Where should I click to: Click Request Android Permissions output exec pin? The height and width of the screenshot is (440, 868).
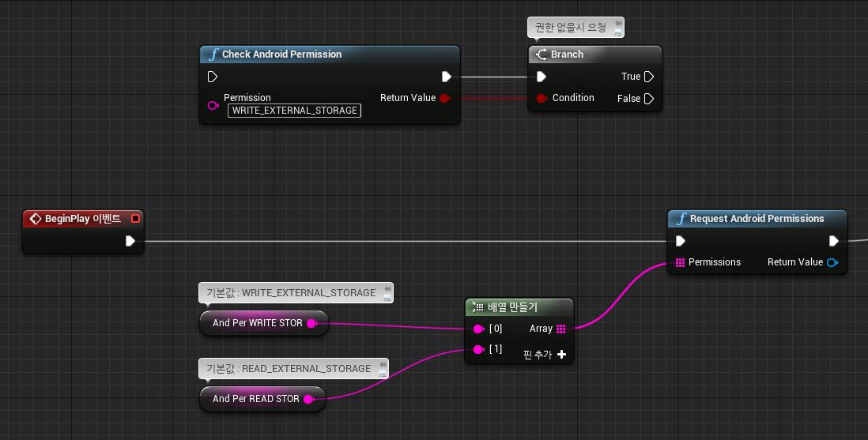[x=834, y=241]
